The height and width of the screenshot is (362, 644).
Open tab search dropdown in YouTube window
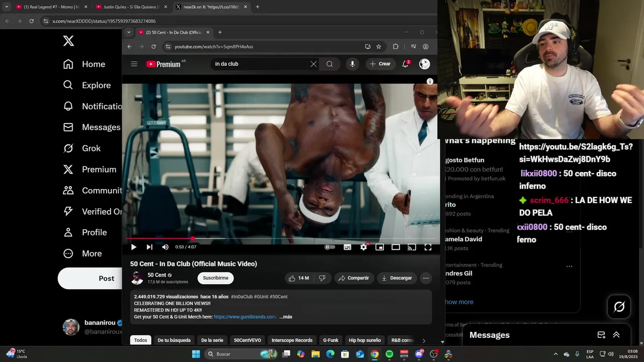click(129, 32)
